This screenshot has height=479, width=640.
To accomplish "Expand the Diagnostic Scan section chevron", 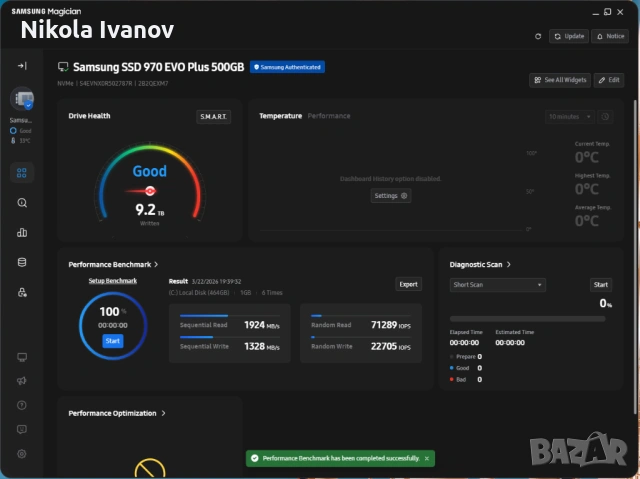I will [x=509, y=265].
